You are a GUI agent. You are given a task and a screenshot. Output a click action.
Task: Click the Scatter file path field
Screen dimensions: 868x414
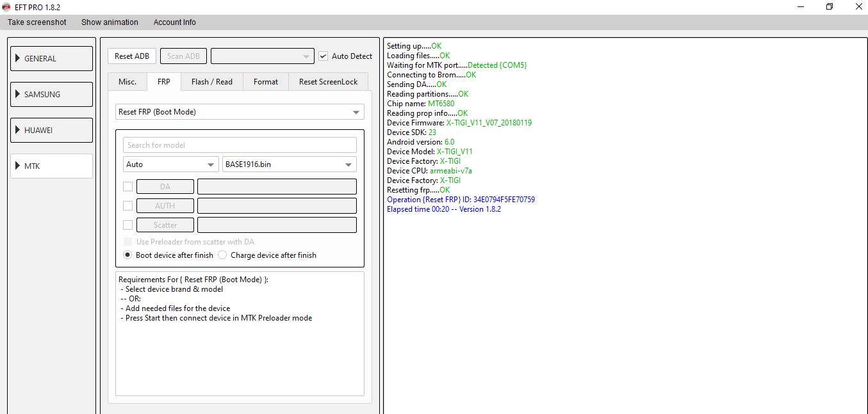277,225
